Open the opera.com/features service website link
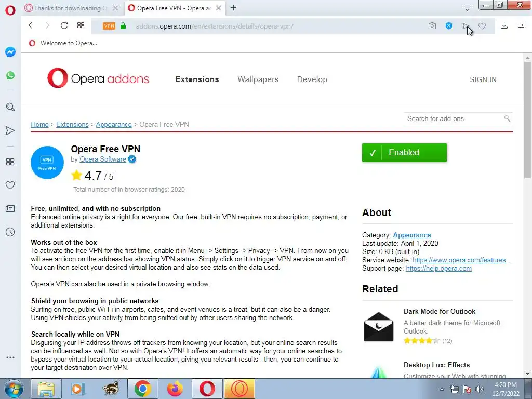This screenshot has height=399, width=532. [462, 260]
